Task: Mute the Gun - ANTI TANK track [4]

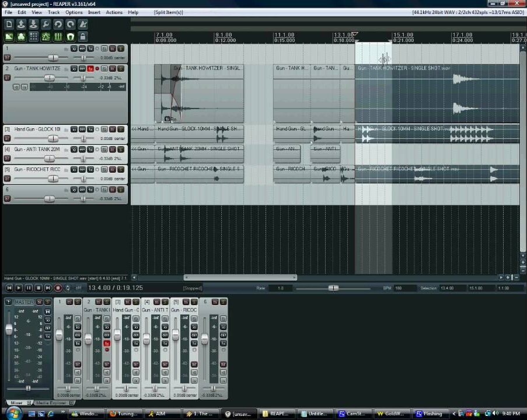Action: tap(113, 149)
